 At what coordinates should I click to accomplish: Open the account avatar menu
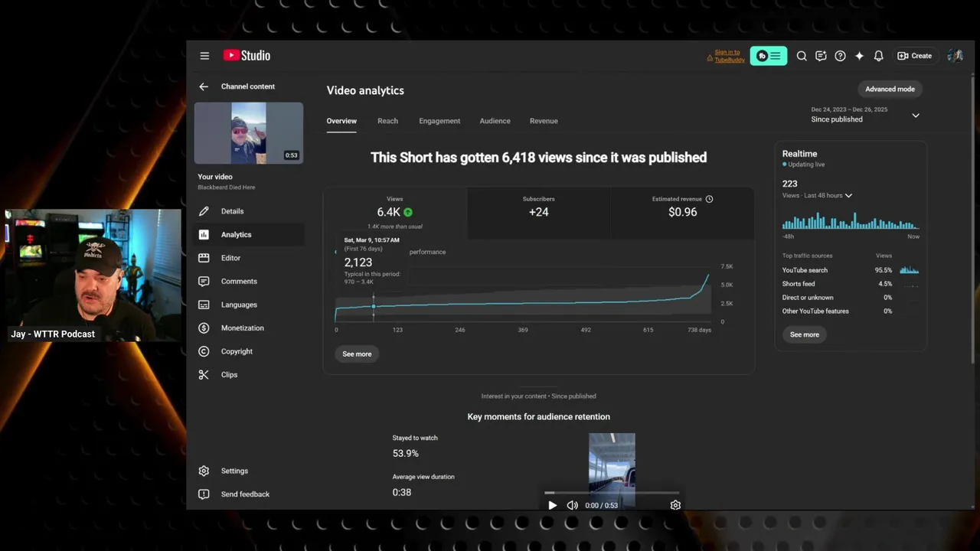(x=955, y=56)
